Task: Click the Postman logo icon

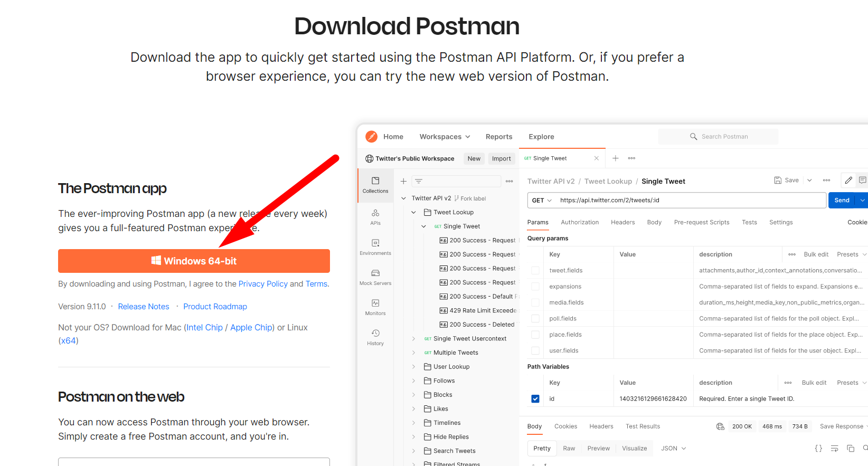Action: click(x=372, y=137)
